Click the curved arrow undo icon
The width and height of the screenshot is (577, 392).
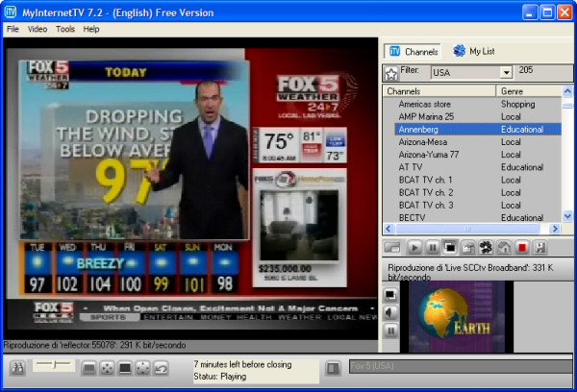[x=162, y=368]
